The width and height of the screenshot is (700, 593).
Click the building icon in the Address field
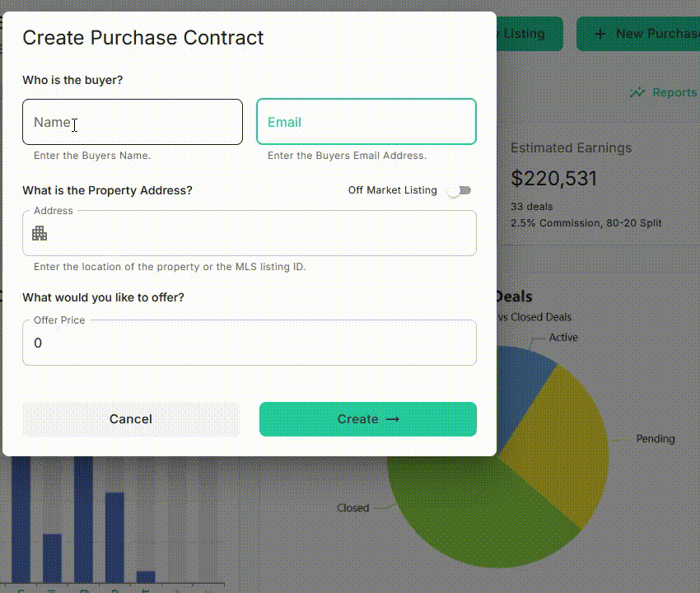(40, 234)
